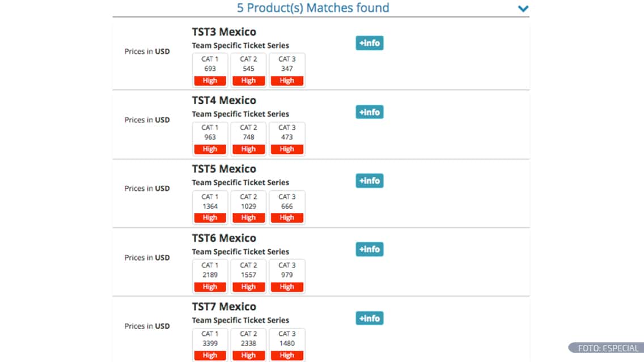The width and height of the screenshot is (644, 362).
Task: Select TST7 Mexico CAT 3 at 1480
Action: point(287,345)
